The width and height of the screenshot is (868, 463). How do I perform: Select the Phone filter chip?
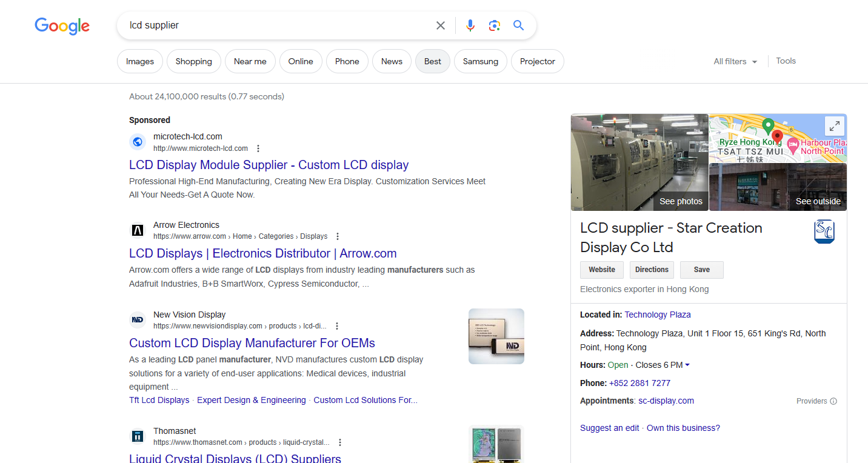pyautogui.click(x=347, y=61)
